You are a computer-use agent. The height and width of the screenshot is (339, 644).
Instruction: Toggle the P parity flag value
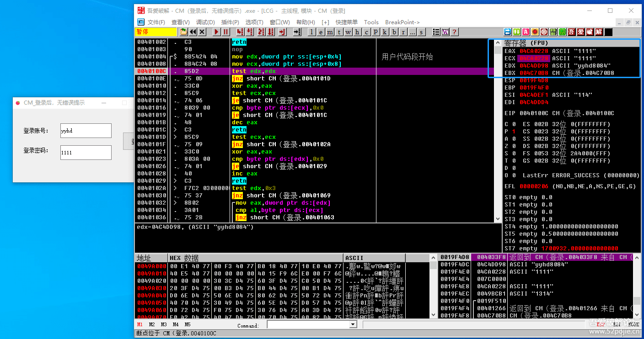514,132
